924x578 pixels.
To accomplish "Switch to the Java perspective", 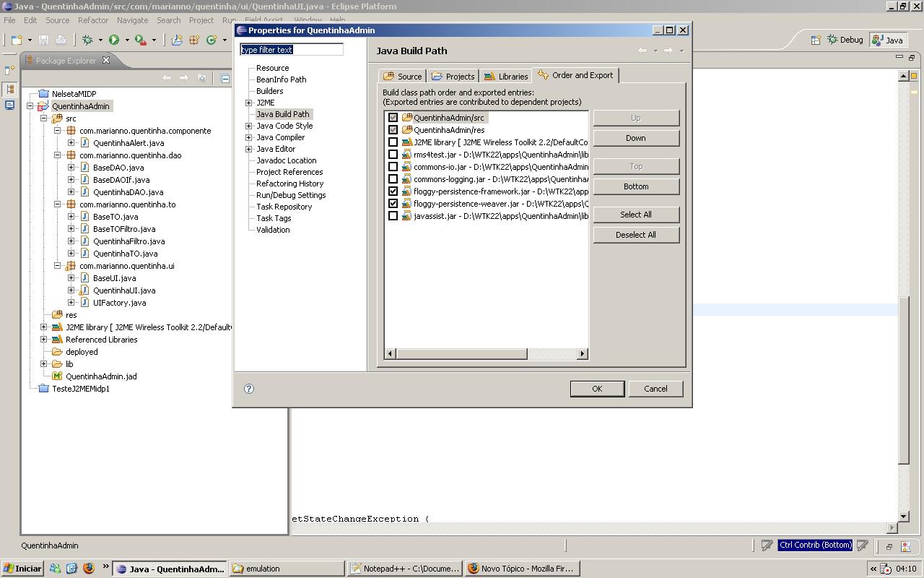I will (x=888, y=40).
